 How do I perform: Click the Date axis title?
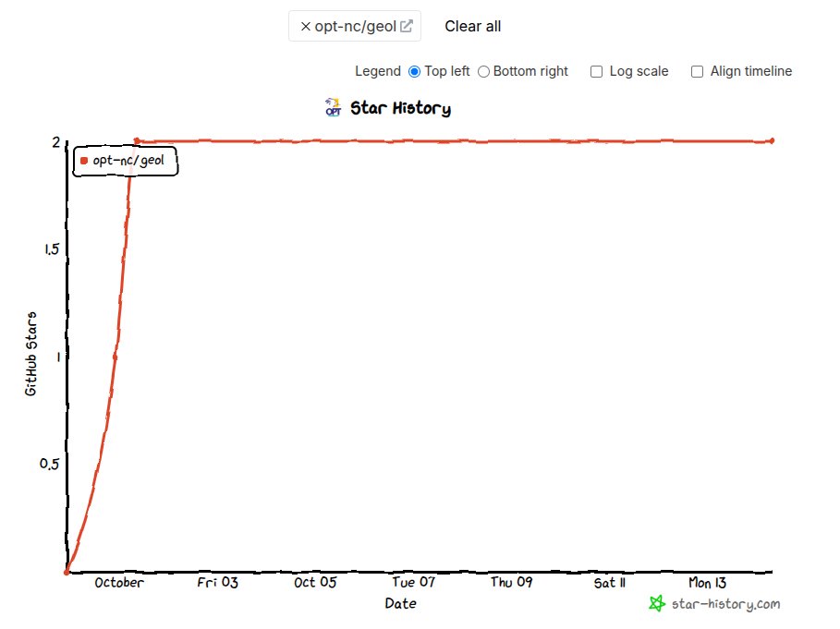400,603
